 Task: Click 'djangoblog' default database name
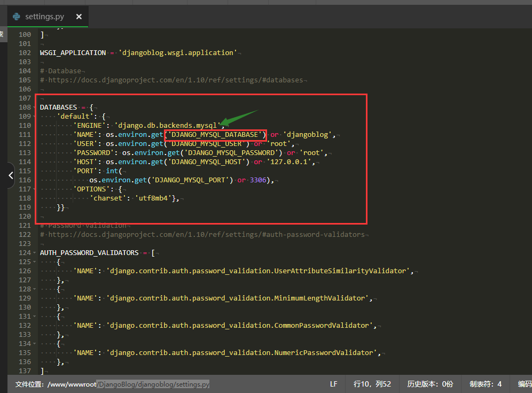(x=307, y=135)
